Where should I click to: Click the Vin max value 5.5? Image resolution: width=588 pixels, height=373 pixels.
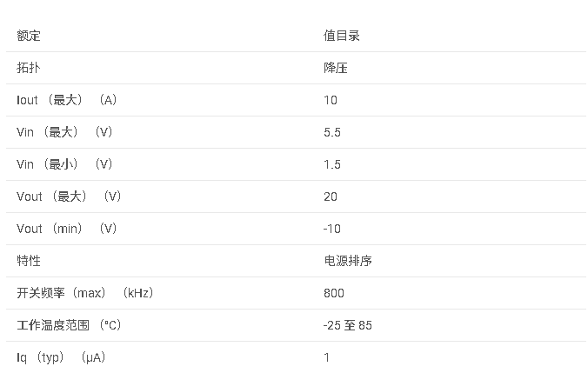(x=332, y=132)
